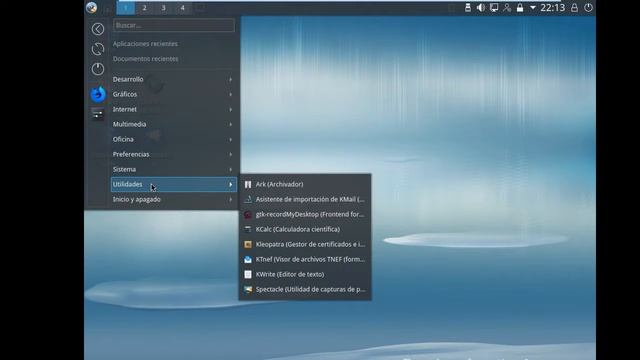
Task: Open the Preferencias category
Action: pos(173,154)
